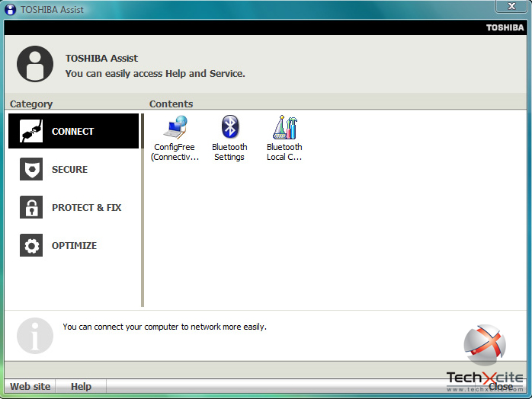532x399 pixels.
Task: Click the TOSHIBA Assist title bar icon
Action: click(x=10, y=9)
